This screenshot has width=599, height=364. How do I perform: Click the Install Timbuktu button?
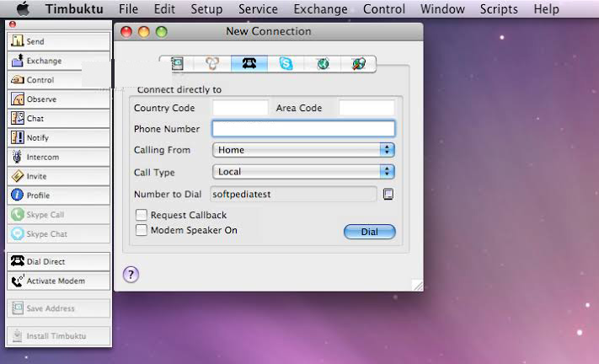(58, 335)
